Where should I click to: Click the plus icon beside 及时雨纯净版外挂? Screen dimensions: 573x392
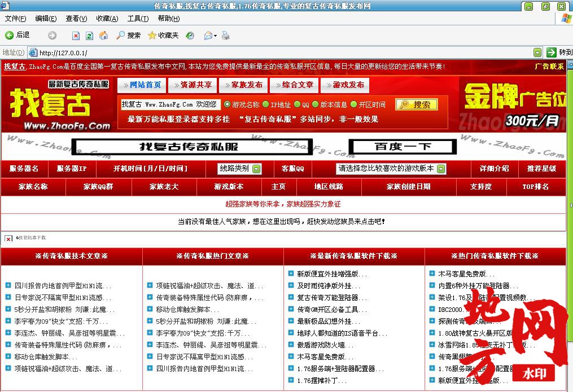tap(291, 285)
